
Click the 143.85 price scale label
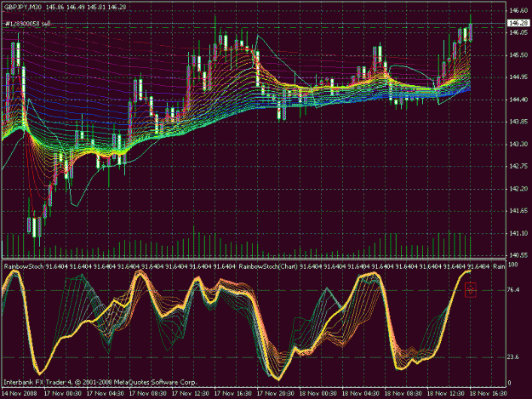click(518, 122)
